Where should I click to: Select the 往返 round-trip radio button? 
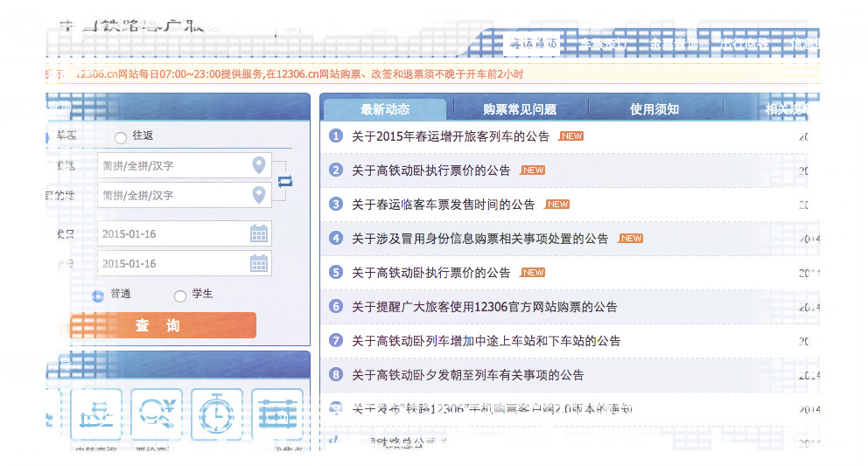[121, 137]
